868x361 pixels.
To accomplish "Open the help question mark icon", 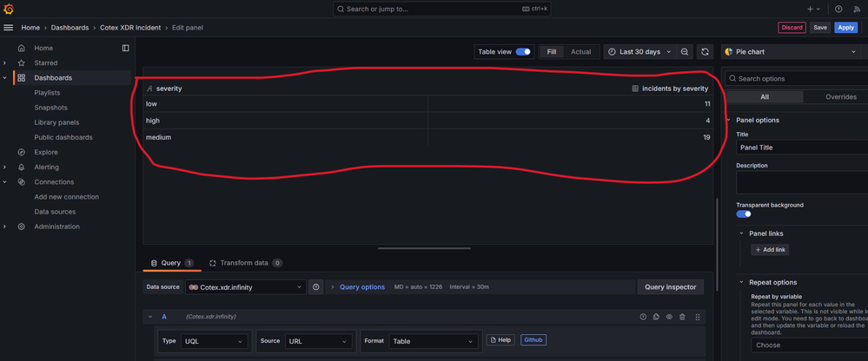I will pyautogui.click(x=838, y=10).
